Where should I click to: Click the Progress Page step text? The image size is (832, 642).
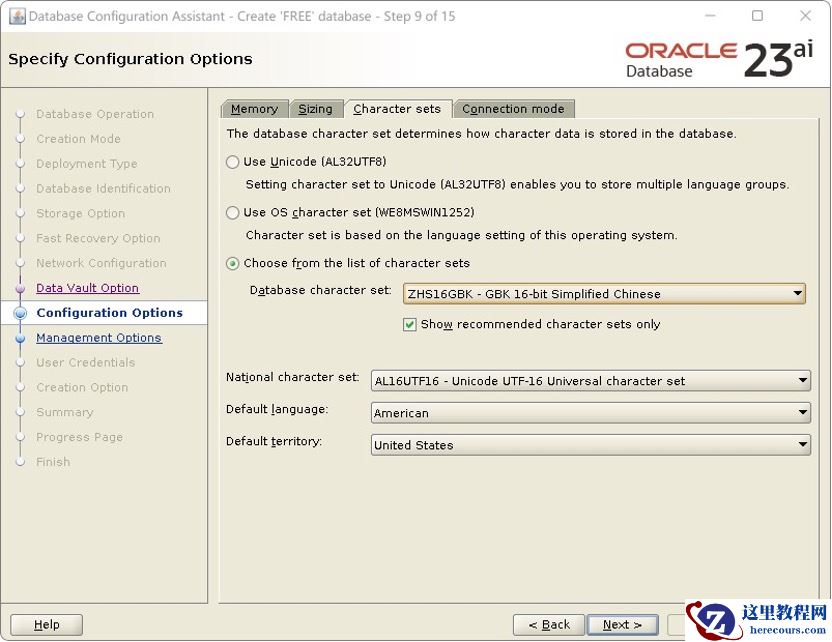coord(80,437)
